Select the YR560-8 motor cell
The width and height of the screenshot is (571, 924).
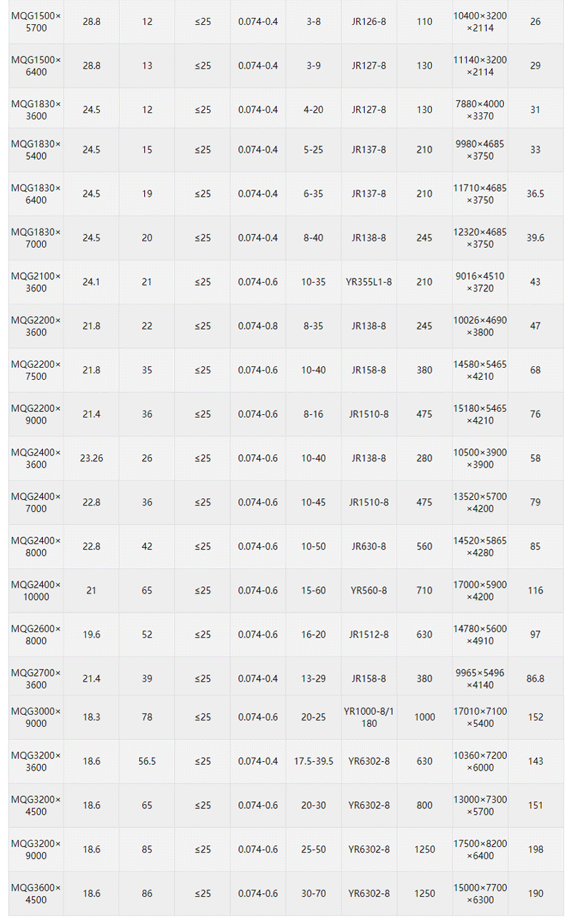point(368,591)
